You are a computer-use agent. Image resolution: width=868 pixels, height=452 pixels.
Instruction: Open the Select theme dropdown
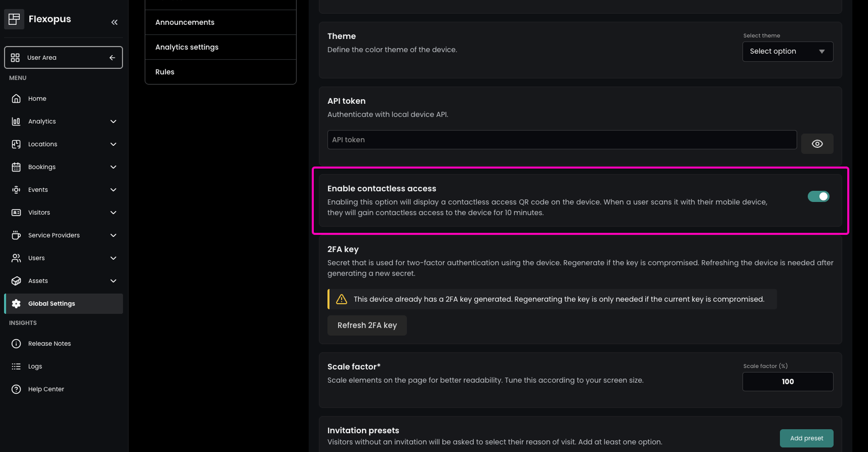(x=788, y=52)
